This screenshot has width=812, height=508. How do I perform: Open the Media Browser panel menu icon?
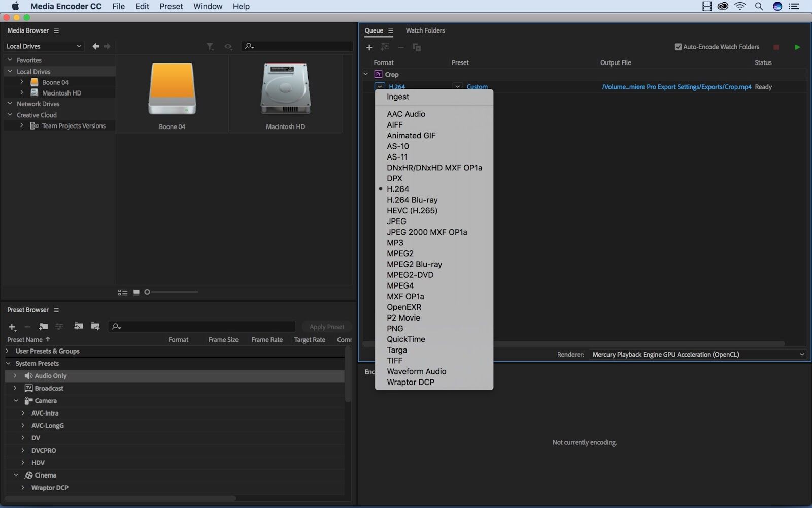point(56,30)
